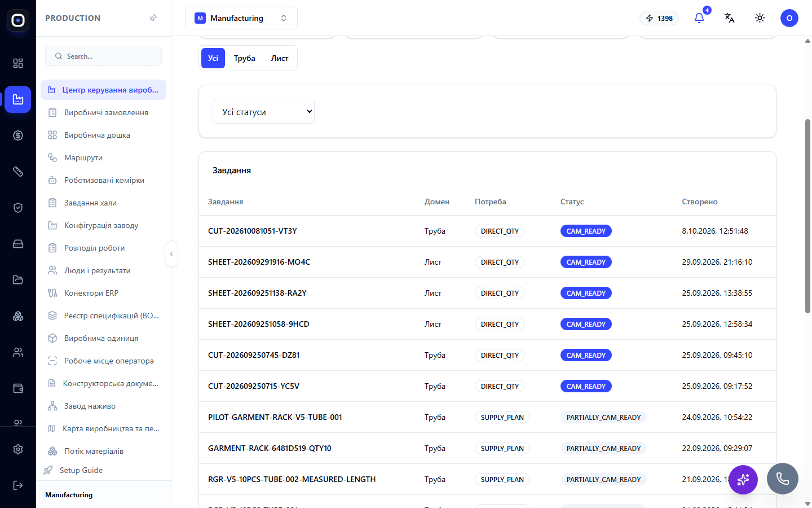Image resolution: width=812 pixels, height=508 pixels.
Task: Open task SHEET-202609291916-MO4C
Action: pyautogui.click(x=259, y=262)
